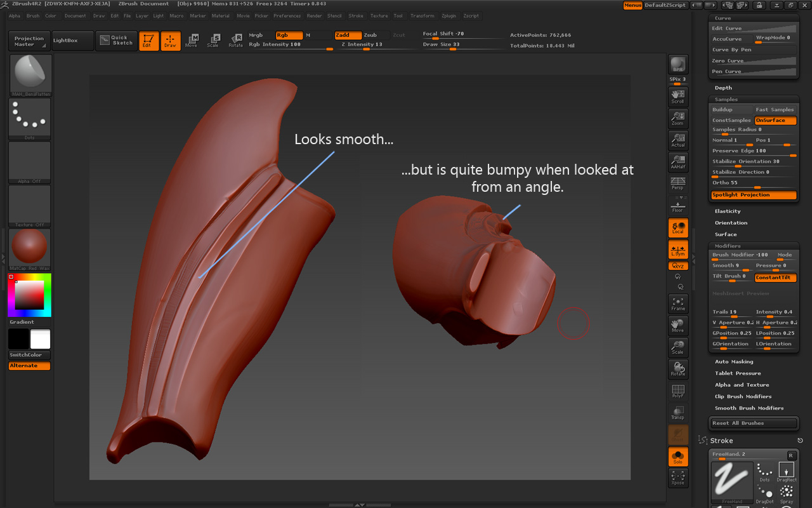Enable Mrgb mode
The width and height of the screenshot is (812, 508).
click(261, 36)
